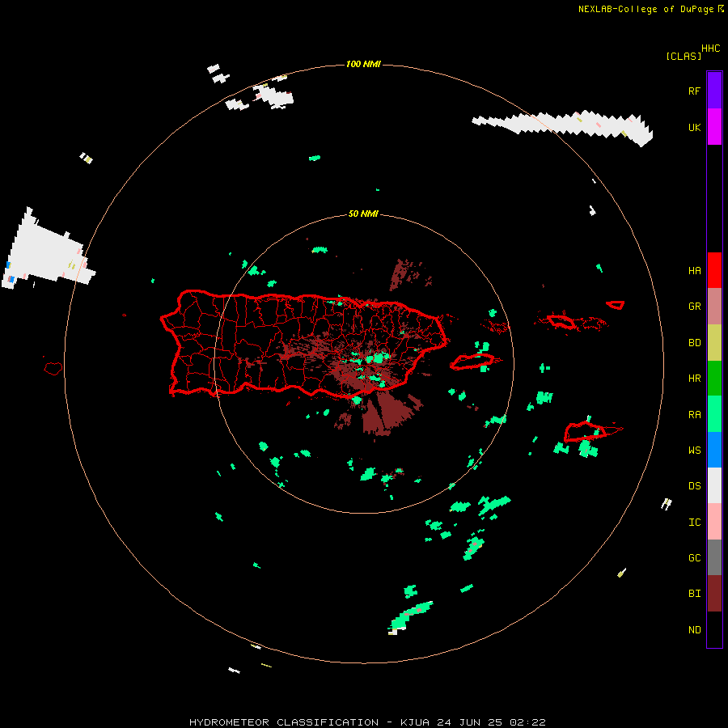Click the light green RA legend swatch
This screenshot has width=728, height=728.
point(714,414)
